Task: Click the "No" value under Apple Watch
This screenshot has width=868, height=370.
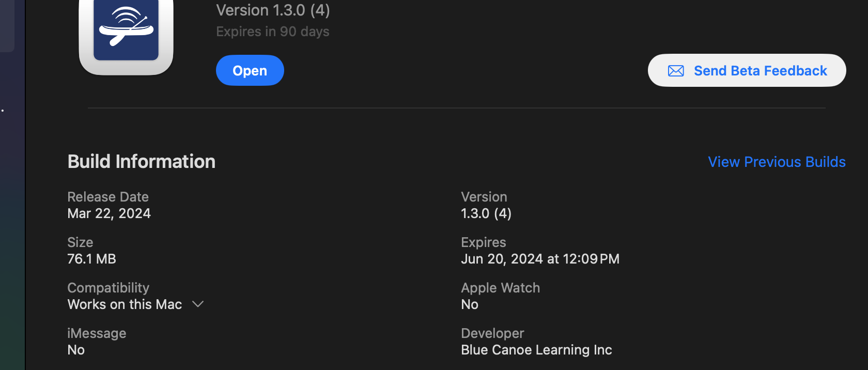Action: (470, 304)
